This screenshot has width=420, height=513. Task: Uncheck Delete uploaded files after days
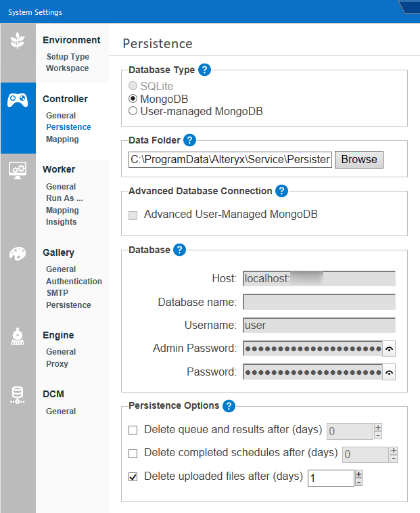pyautogui.click(x=133, y=476)
